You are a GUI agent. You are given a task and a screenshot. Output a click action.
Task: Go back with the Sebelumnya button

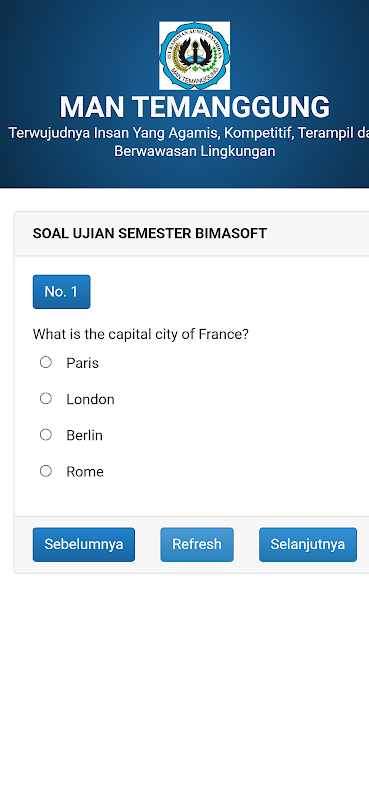tap(84, 544)
